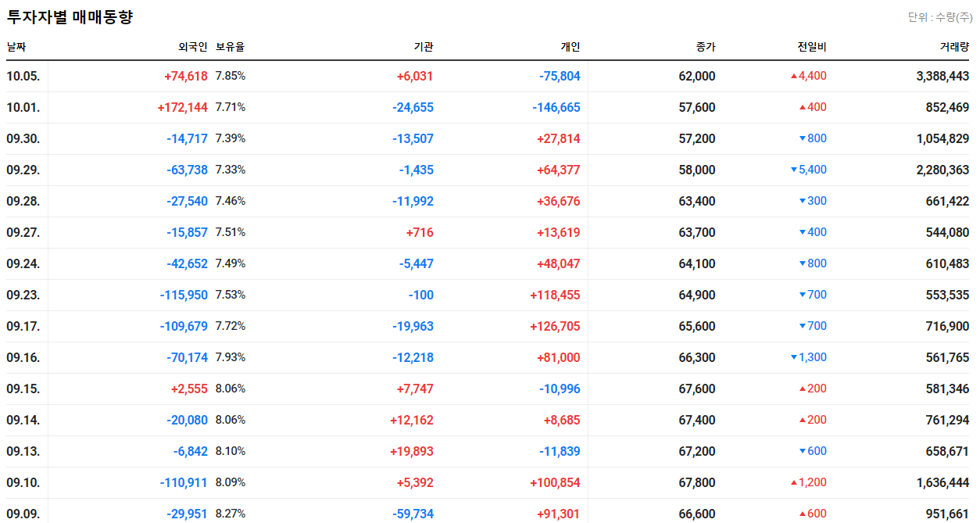Select the 10.05. date cell
Screen dimensions: 980x523
[x=23, y=76]
